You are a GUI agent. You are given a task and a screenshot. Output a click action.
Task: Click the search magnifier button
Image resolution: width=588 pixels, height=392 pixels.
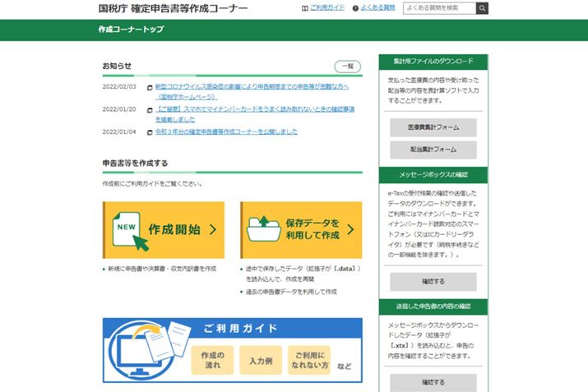482,8
